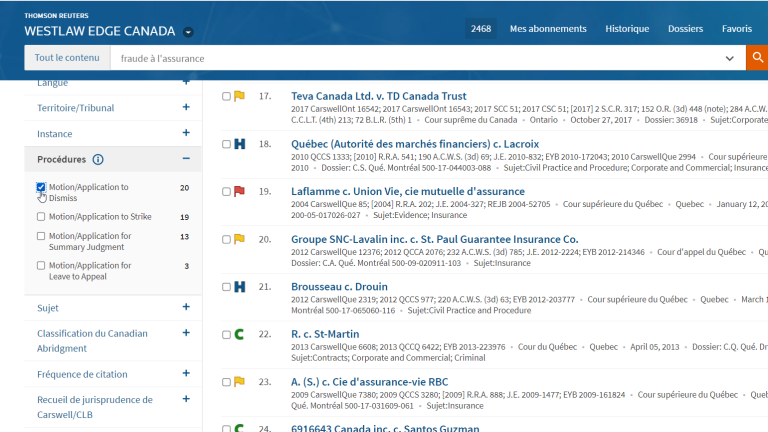Check Motion/Application to Strike filter
Viewport: 768px width, 432px height.
41,216
